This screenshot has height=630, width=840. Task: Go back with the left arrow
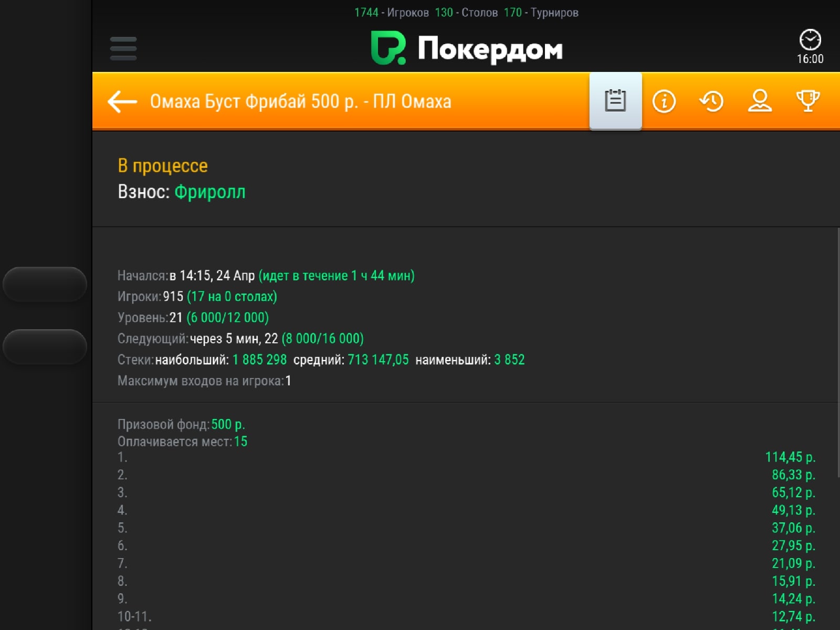122,101
